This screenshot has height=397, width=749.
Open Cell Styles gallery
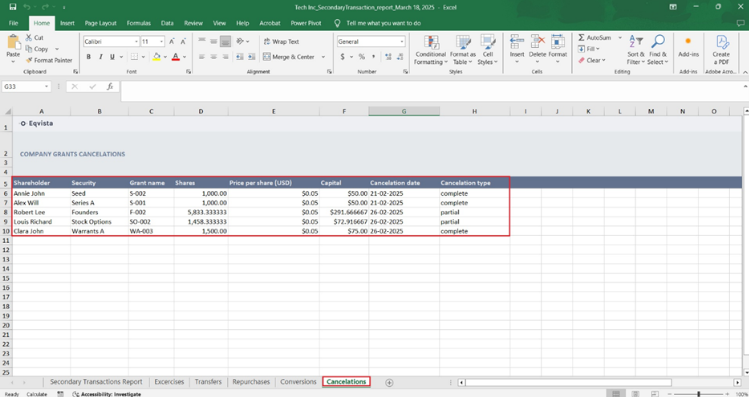[x=488, y=50]
